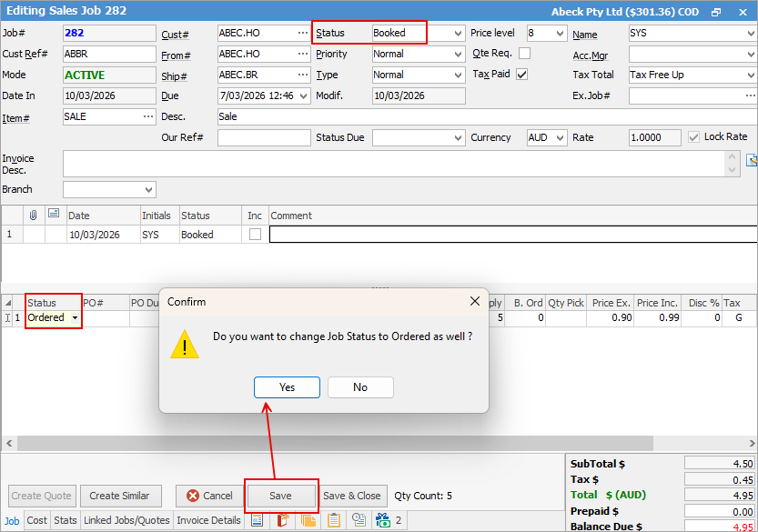This screenshot has width=758, height=532.
Task: Toggle the Lock Rate checkbox
Action: (693, 137)
